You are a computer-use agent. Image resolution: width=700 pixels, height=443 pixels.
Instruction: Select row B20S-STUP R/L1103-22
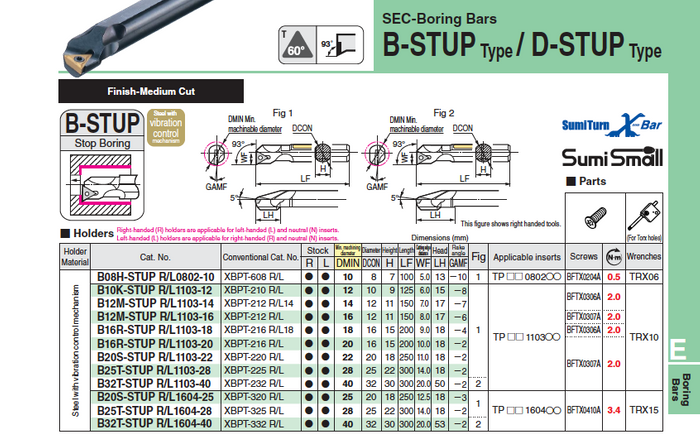(279, 357)
